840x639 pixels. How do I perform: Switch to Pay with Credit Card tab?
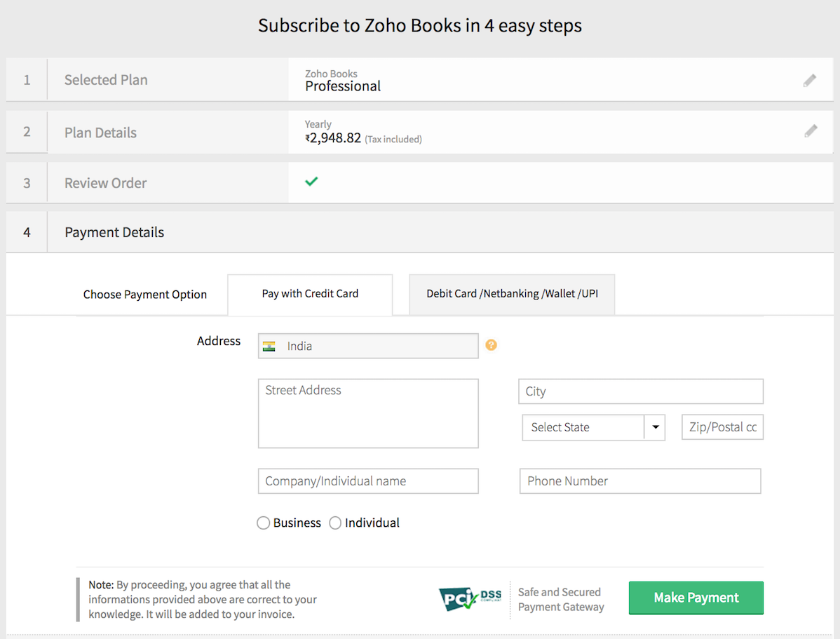[310, 294]
